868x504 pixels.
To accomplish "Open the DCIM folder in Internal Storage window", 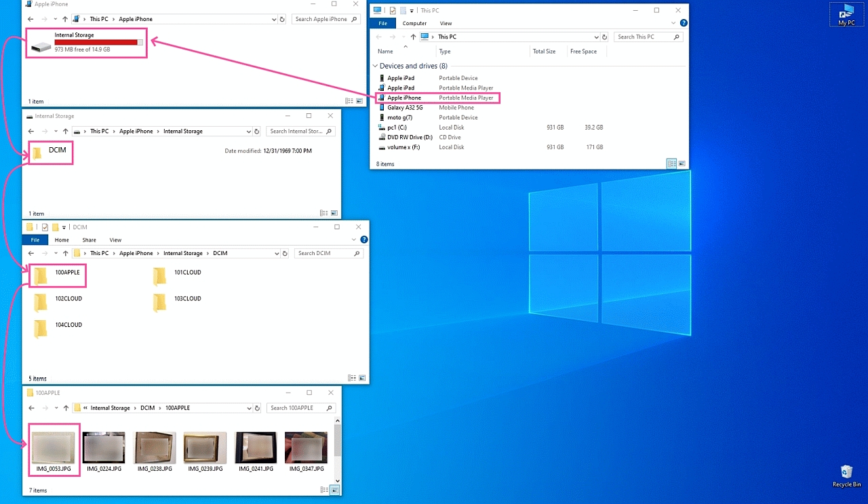I will coord(52,152).
